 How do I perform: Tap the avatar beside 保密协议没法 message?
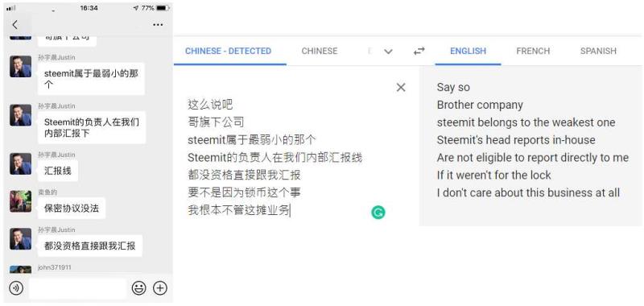click(21, 201)
